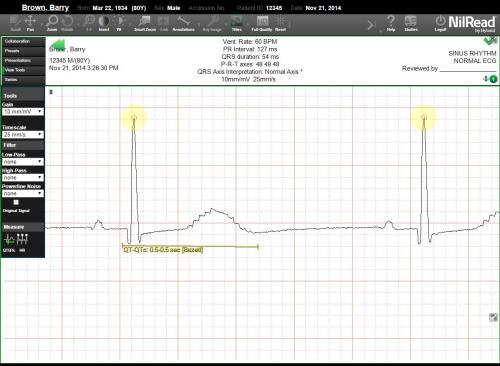Select the Annotations ruler tool
500x366 pixels.
click(183, 23)
